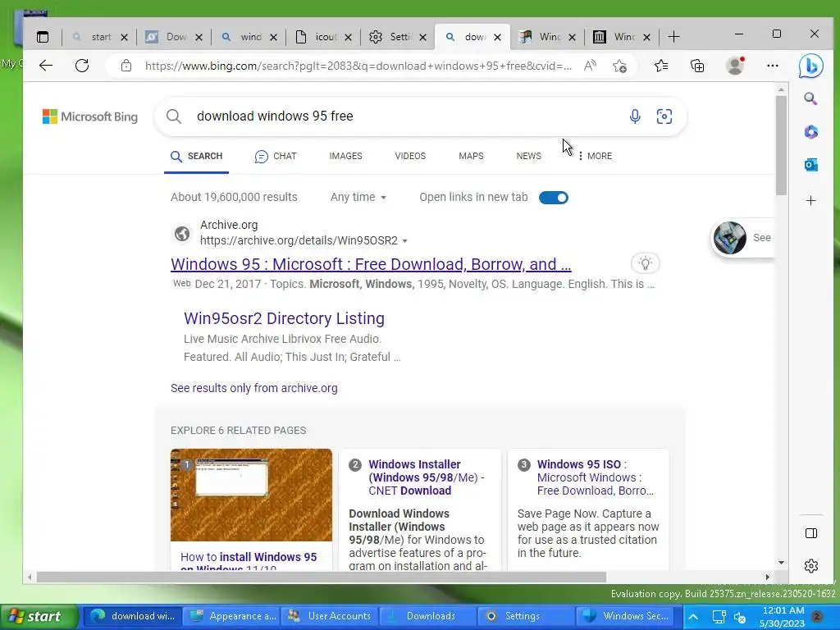Open the Edge profile avatar
The height and width of the screenshot is (630, 840).
click(735, 66)
